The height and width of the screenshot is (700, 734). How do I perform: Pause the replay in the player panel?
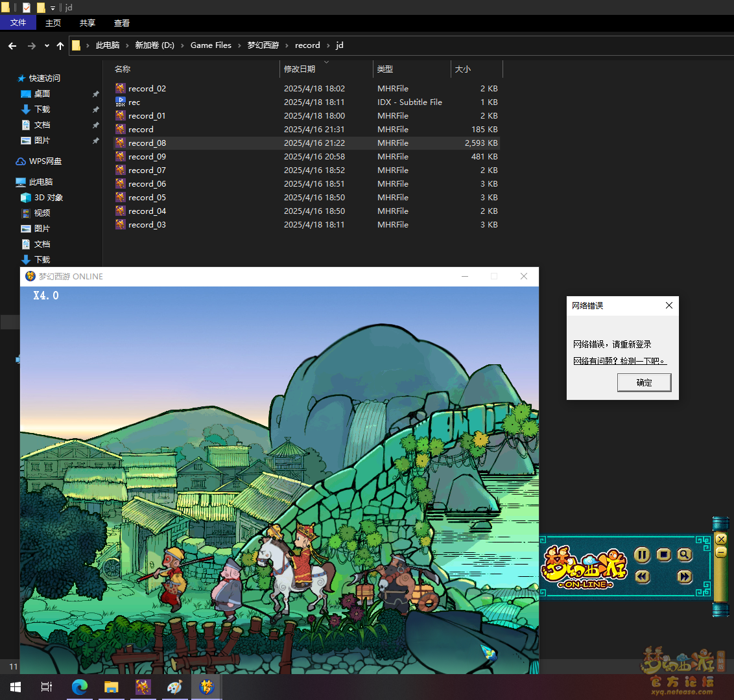[x=642, y=555]
